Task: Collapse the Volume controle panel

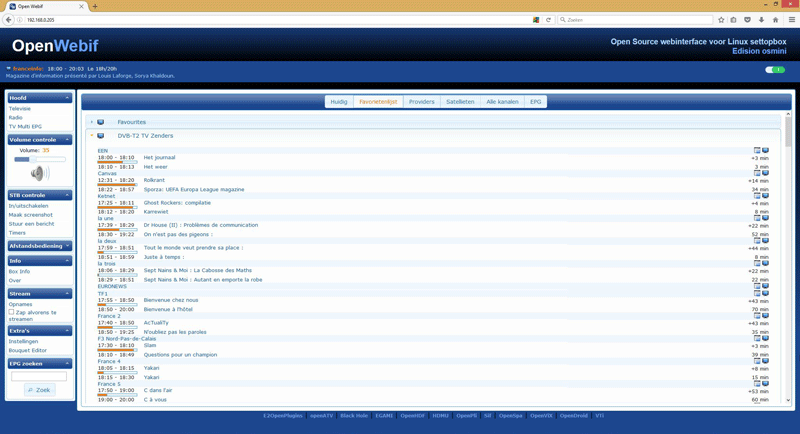Action: click(67, 139)
